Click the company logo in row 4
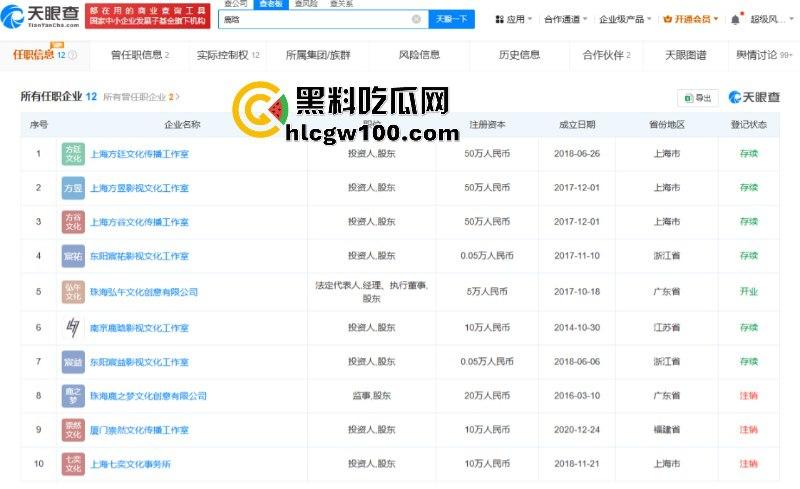The height and width of the screenshot is (489, 800). pos(73,256)
